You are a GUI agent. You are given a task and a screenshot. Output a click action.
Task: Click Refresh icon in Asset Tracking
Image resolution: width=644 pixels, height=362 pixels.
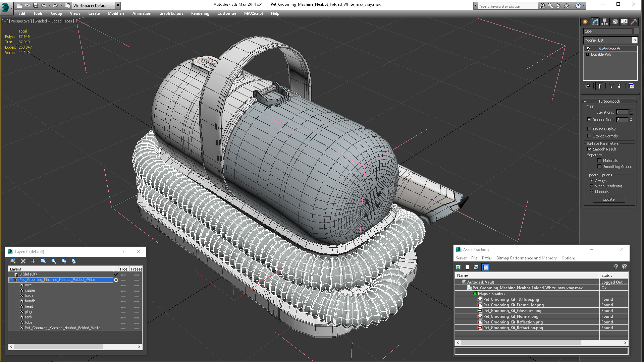(458, 267)
